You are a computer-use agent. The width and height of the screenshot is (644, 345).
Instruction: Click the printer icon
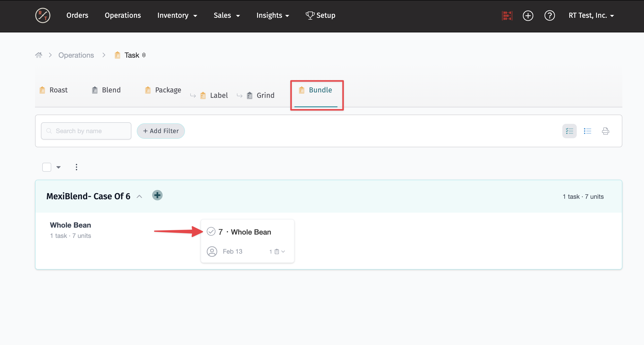[x=605, y=131]
